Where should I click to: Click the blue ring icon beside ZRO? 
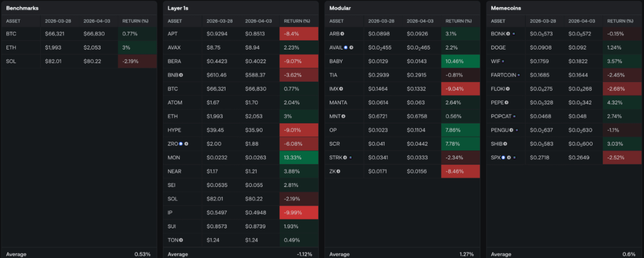tap(181, 144)
